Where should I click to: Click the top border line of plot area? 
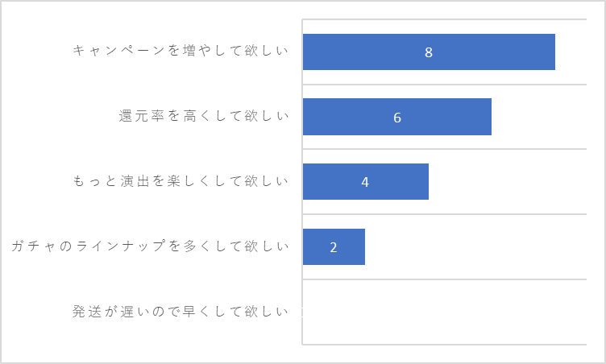click(x=445, y=19)
